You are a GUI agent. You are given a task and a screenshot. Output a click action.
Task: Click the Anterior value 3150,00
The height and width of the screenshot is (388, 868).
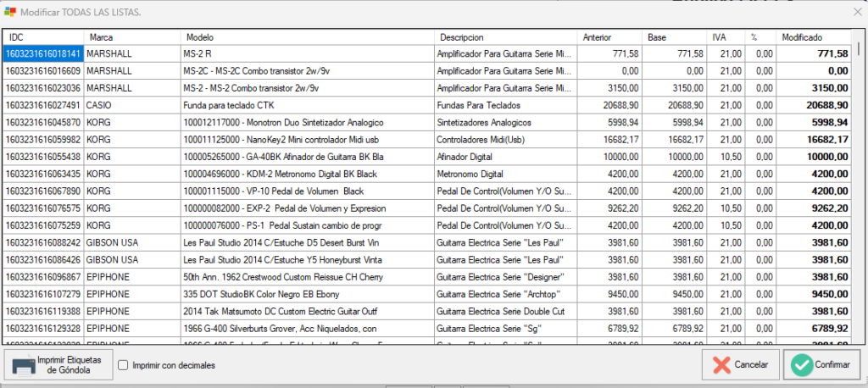[x=610, y=88]
